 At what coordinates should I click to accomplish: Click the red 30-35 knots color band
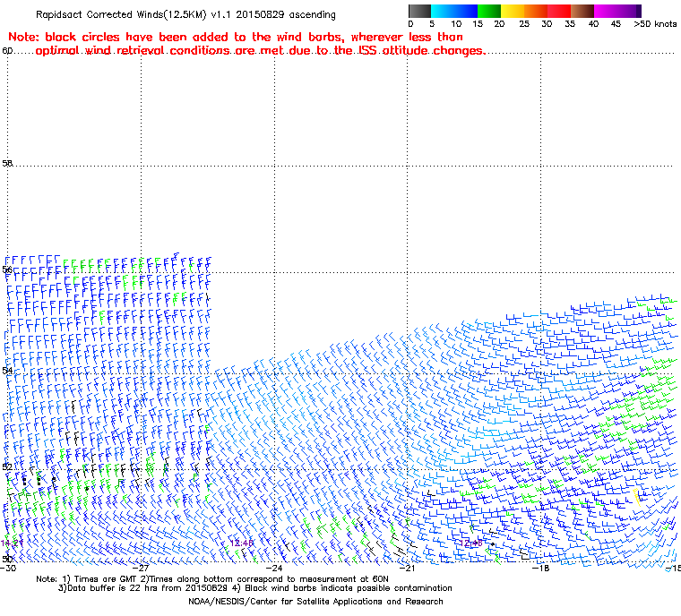pos(559,11)
